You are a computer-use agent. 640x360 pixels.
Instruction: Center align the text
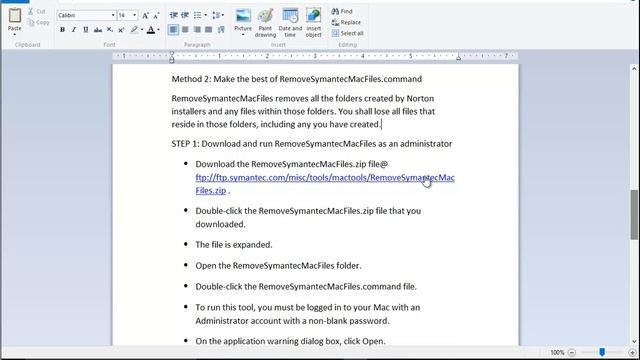pyautogui.click(x=185, y=29)
